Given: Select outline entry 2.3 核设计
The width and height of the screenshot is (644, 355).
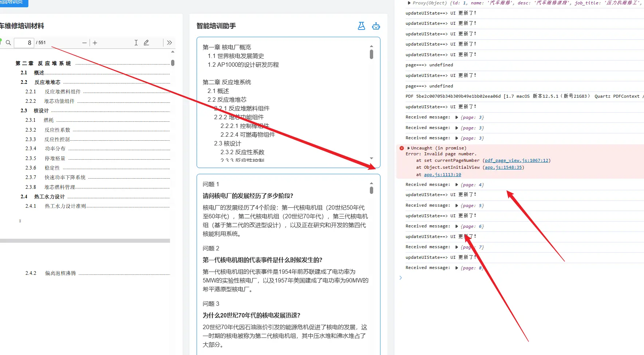Looking at the screenshot, I should click(x=228, y=144).
